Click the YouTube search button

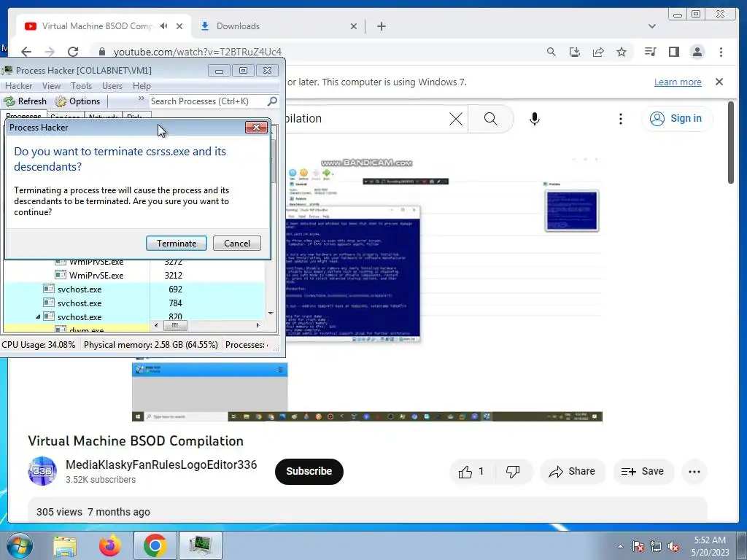tap(491, 119)
